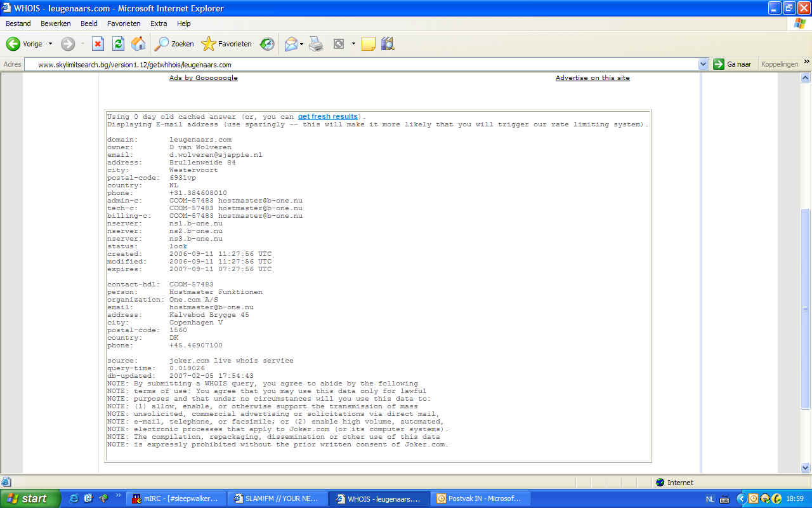Viewport: 812px width, 508px height.
Task: Open the Zoeken search pane
Action: 174,44
